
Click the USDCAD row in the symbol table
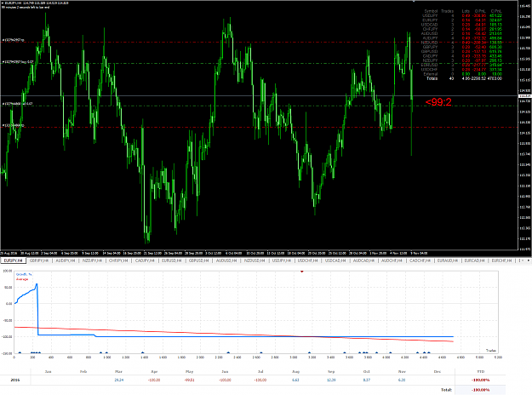point(461,25)
